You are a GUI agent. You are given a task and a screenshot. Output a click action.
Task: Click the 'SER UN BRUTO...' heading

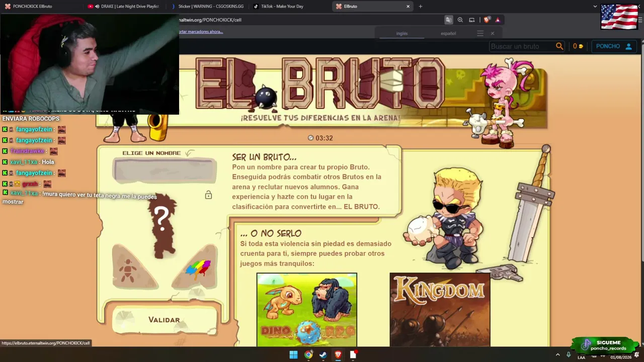pyautogui.click(x=264, y=157)
